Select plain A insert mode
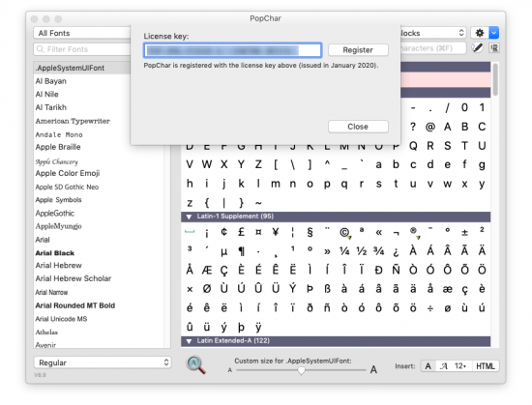The image size is (532, 405). tap(429, 366)
